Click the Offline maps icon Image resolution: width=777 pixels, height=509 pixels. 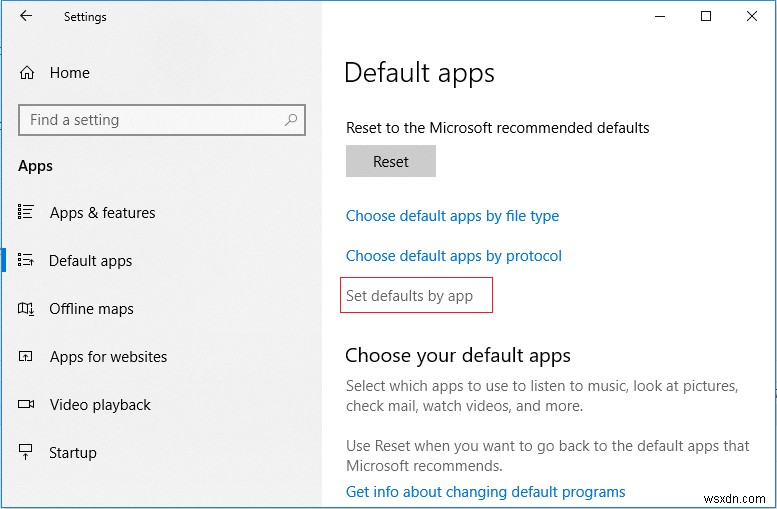click(x=26, y=308)
